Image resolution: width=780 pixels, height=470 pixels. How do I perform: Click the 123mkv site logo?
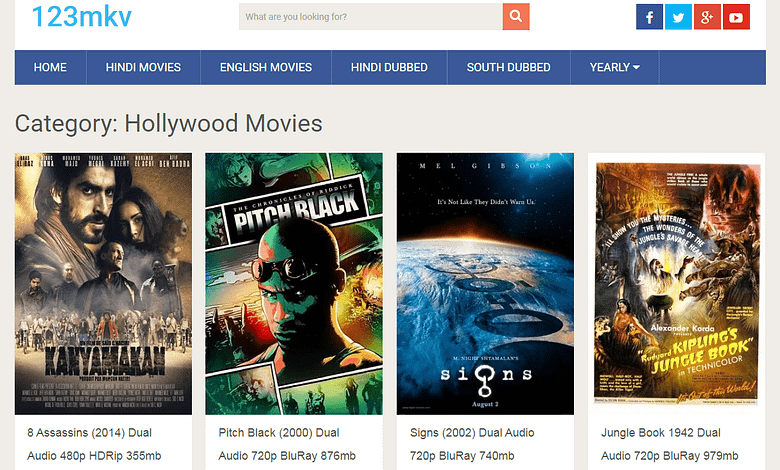82,16
